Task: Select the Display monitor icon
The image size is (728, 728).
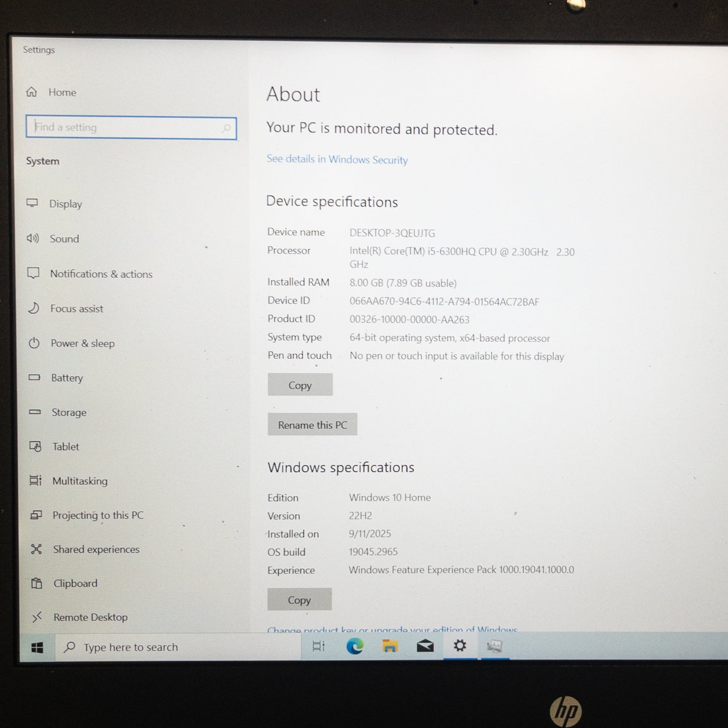Action: (32, 203)
